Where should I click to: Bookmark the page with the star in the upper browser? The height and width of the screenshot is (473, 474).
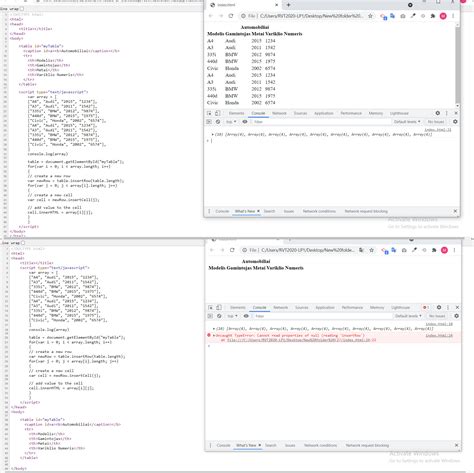370,16
